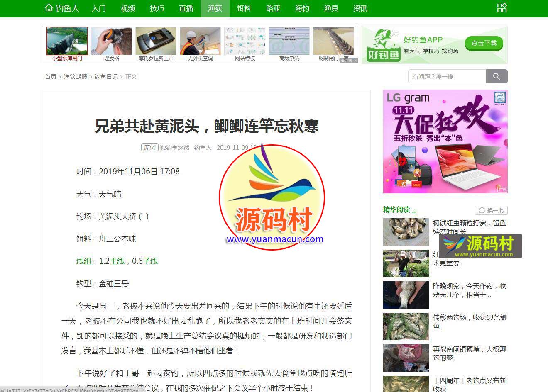Close the banner ad with X icon

click(355, 61)
